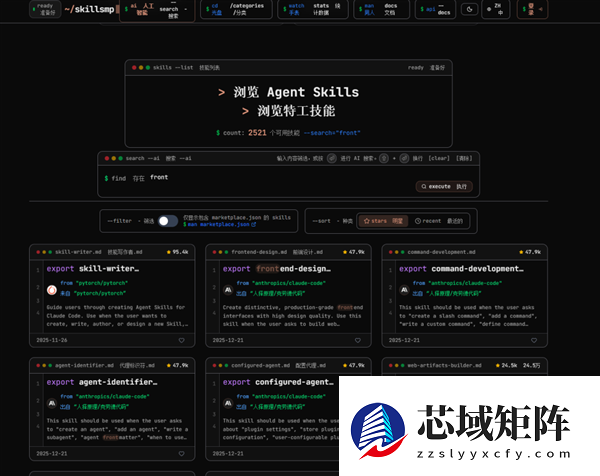Open the watch stats nav item

click(x=313, y=9)
